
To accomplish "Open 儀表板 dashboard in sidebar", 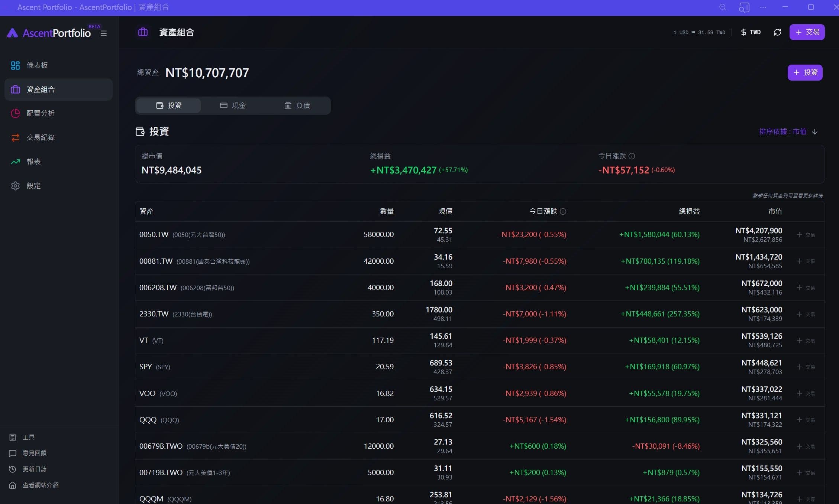I will [58, 65].
